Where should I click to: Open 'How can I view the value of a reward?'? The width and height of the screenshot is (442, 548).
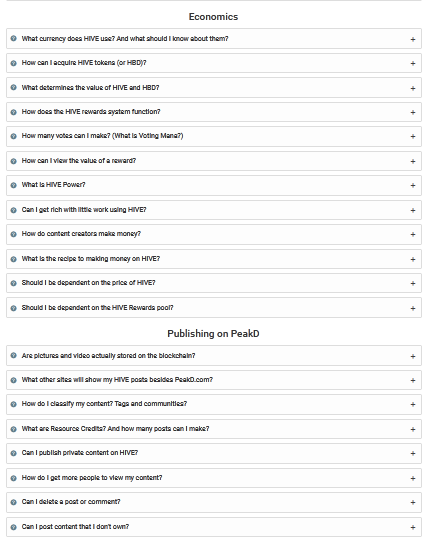point(214,161)
